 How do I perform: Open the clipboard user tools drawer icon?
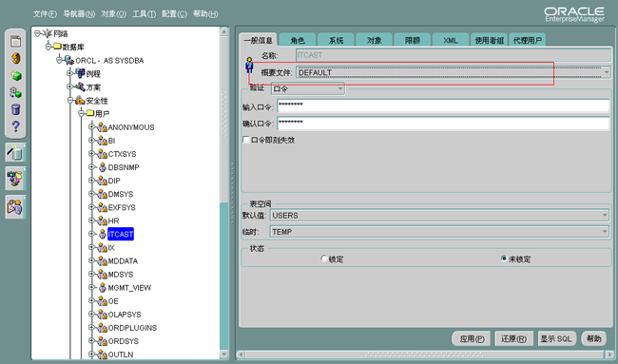[x=15, y=206]
